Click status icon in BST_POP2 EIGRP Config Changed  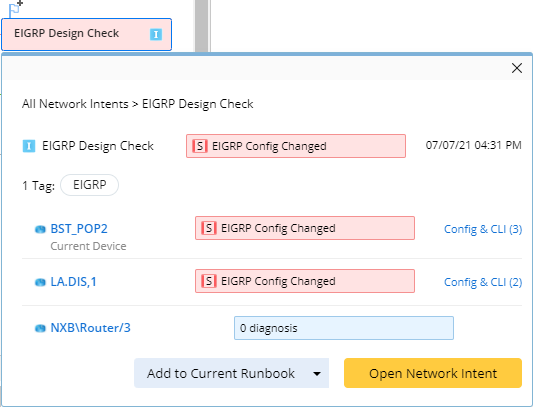(209, 228)
